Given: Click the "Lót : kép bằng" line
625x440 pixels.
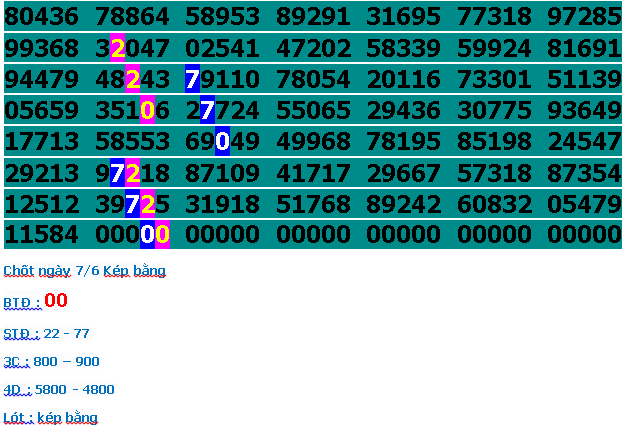Looking at the screenshot, I should point(50,417).
